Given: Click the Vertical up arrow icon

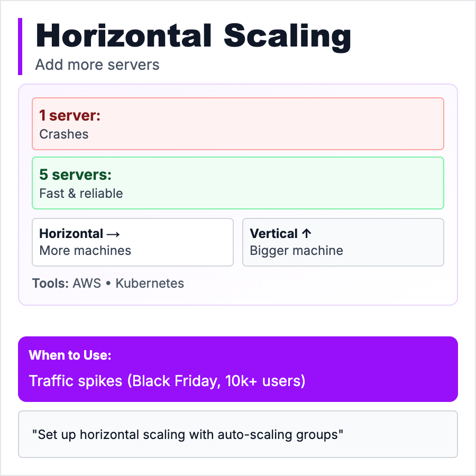Looking at the screenshot, I should coord(306,234).
